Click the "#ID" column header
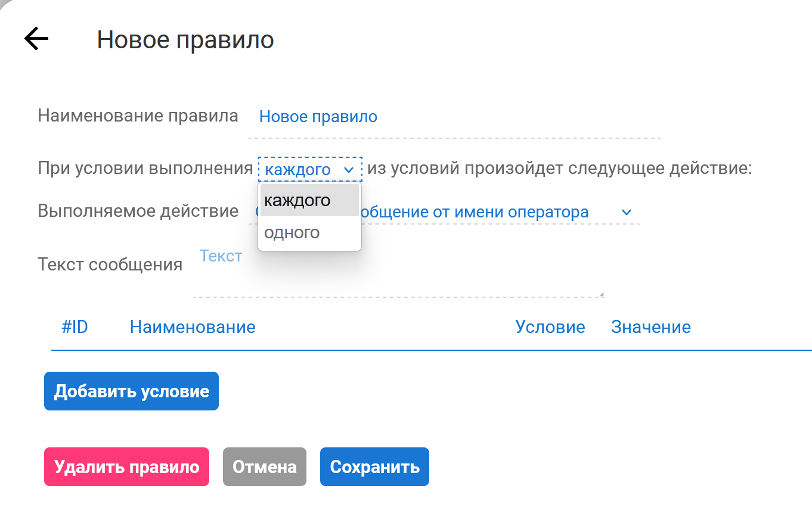The image size is (812, 526). click(75, 327)
